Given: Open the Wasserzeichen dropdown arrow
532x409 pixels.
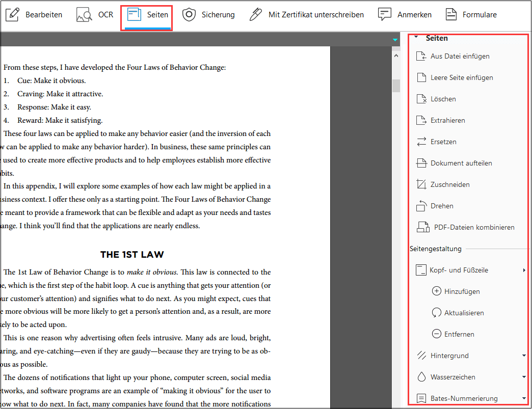Looking at the screenshot, I should pos(524,377).
